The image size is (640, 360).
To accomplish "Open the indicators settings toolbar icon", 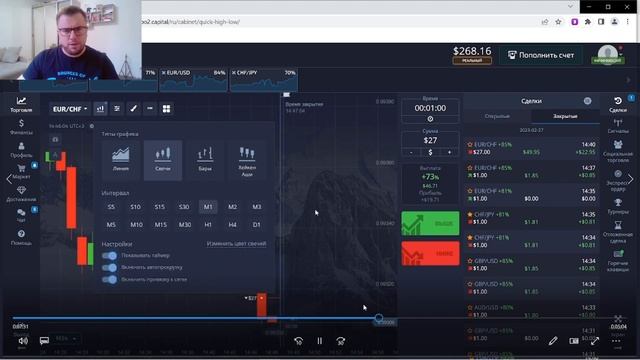I will (117, 109).
